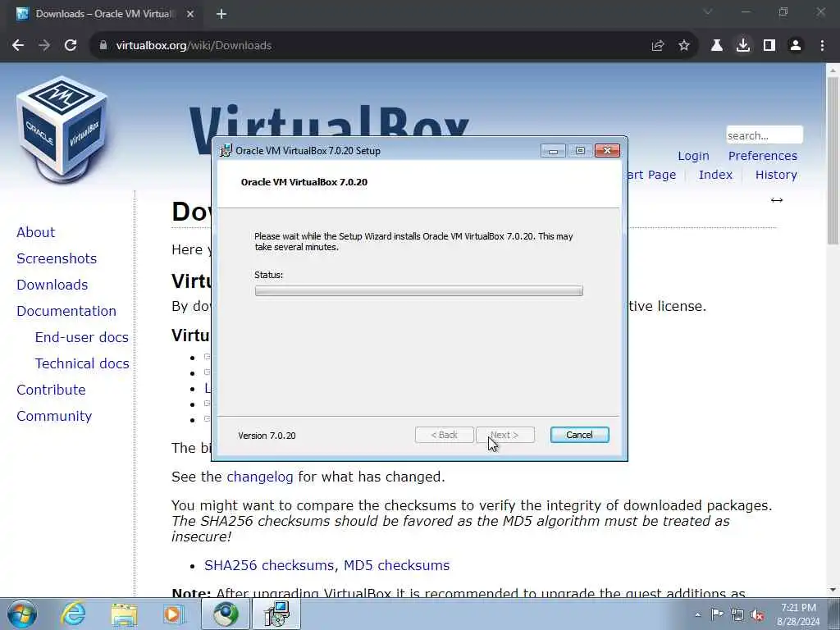Click the Version 7.0.20 label in Setup

coord(267,436)
